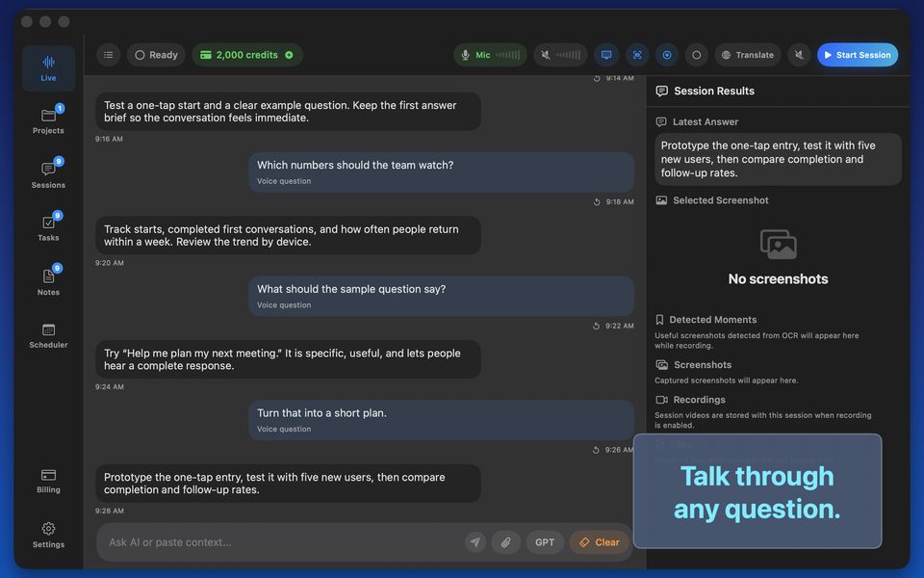Start Session with the blue button
This screenshot has width=924, height=578.
click(858, 55)
